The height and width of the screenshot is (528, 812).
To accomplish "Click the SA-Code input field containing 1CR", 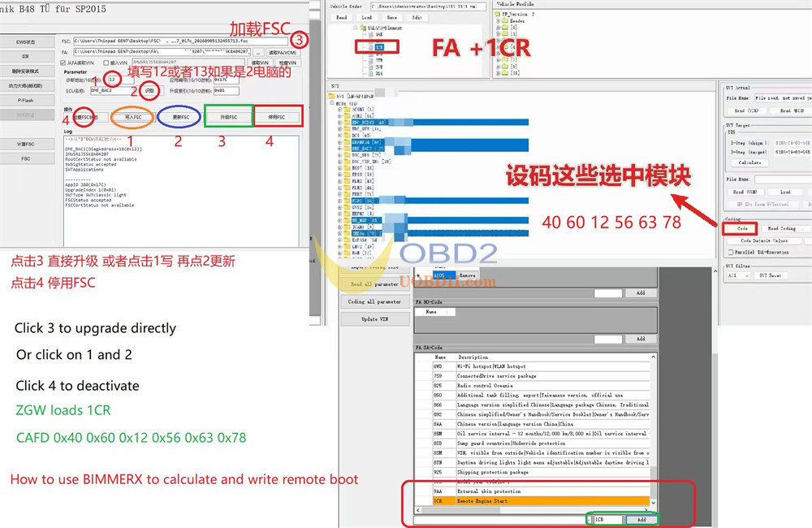I will coord(607,519).
